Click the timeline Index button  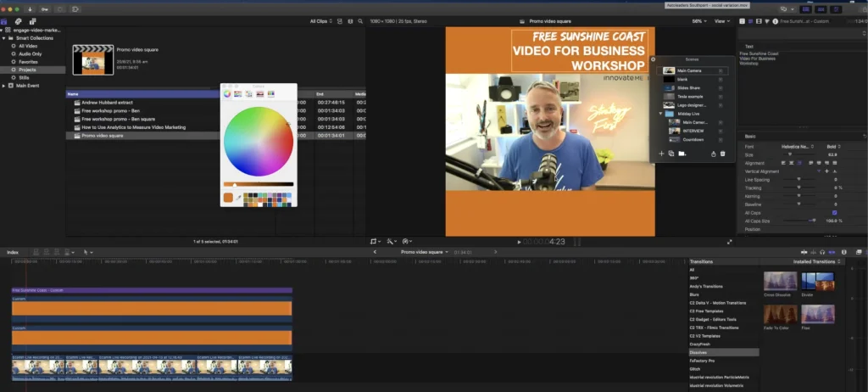(13, 252)
